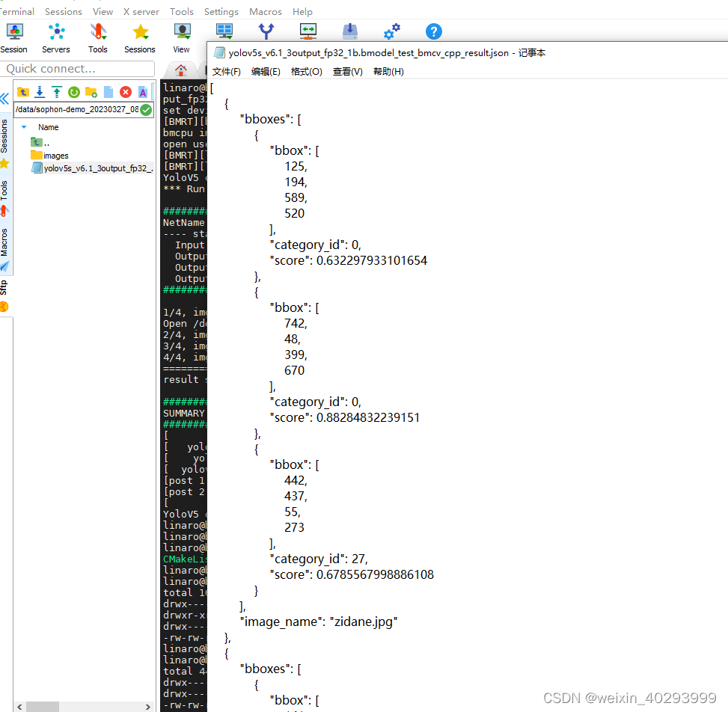This screenshot has width=728, height=712.
Task: Open the Macros menu in menu bar
Action: 266,12
